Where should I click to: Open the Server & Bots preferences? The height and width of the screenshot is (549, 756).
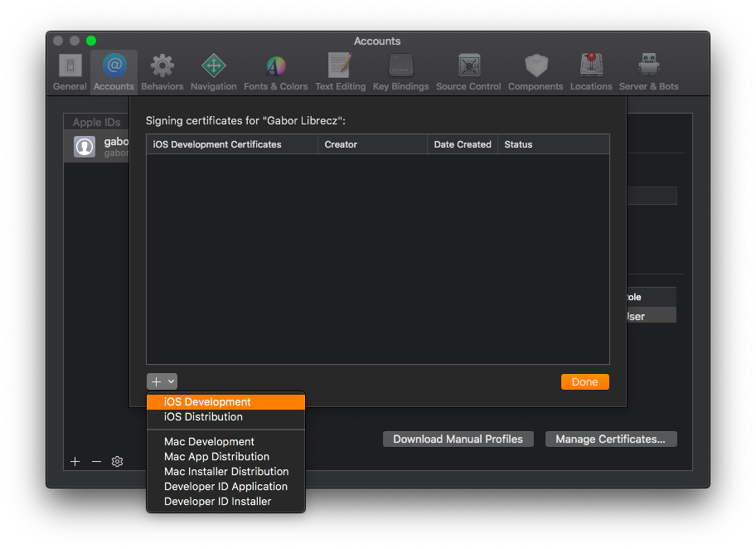648,72
